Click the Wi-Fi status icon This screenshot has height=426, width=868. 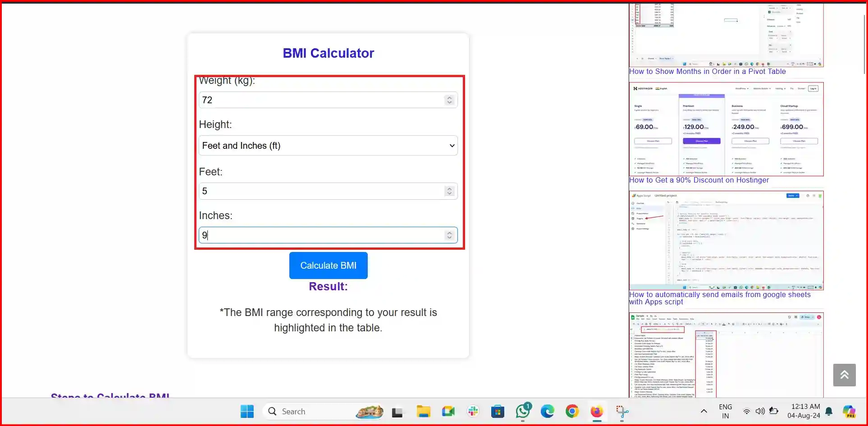click(x=746, y=412)
